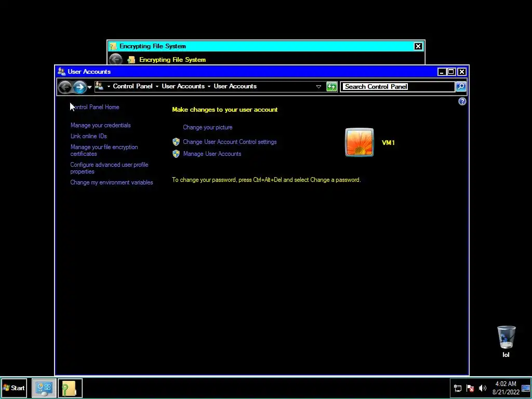This screenshot has width=532, height=399.
Task: Click the VM1 account picture
Action: [x=360, y=142]
